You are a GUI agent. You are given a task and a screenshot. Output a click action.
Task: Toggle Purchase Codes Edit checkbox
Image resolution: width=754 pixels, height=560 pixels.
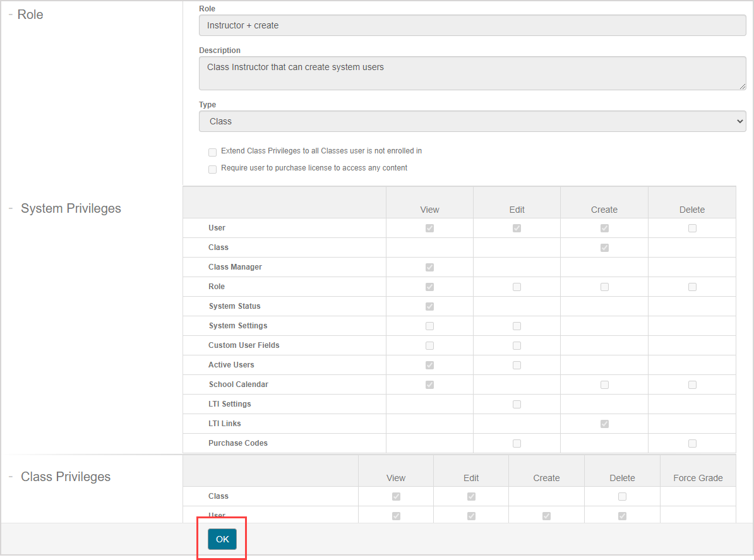tap(517, 443)
